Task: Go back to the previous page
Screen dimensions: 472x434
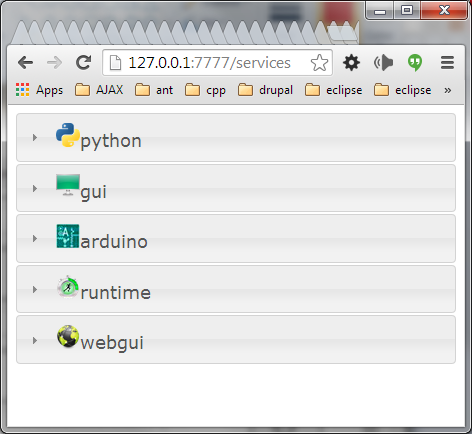Action: (x=25, y=63)
